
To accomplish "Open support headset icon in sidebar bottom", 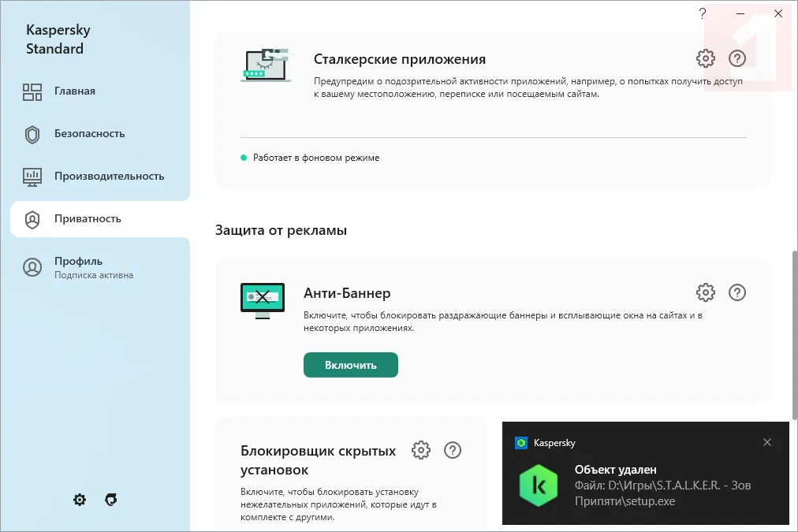I will 111,500.
